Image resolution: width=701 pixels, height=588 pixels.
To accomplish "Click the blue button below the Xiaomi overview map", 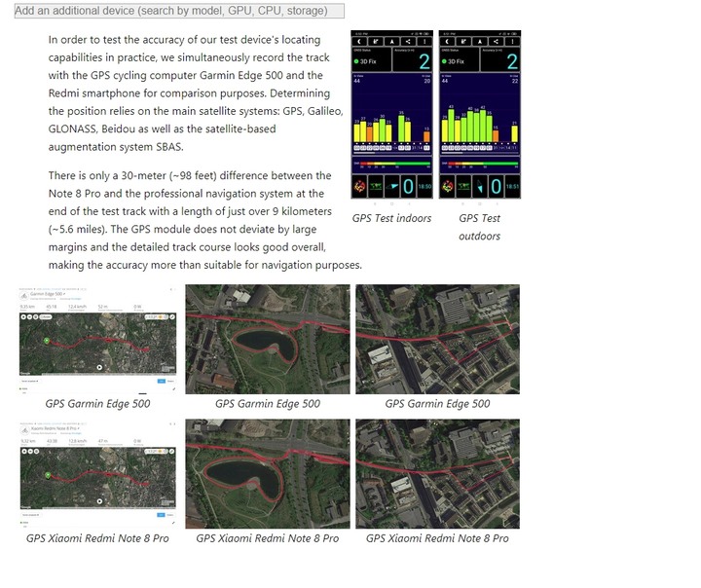I will pyautogui.click(x=161, y=515).
